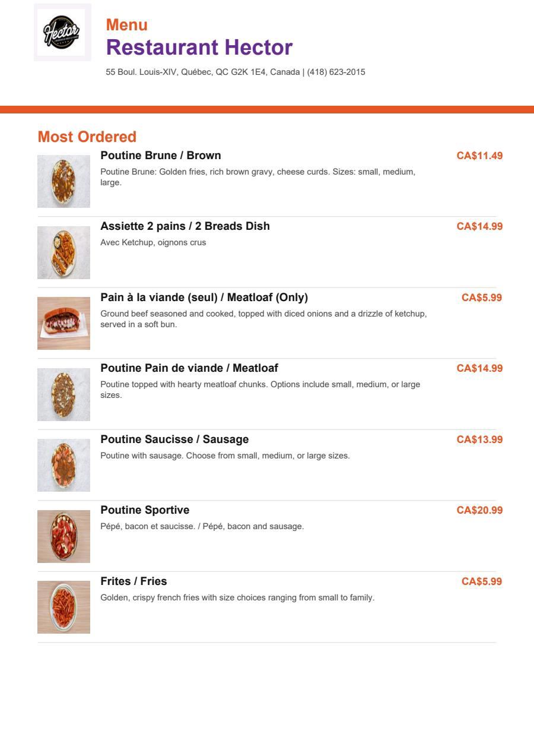Viewport: 534px width, 756px height.
Task: Open the Assiette 2 pains dish thumbnail
Action: coord(63,252)
